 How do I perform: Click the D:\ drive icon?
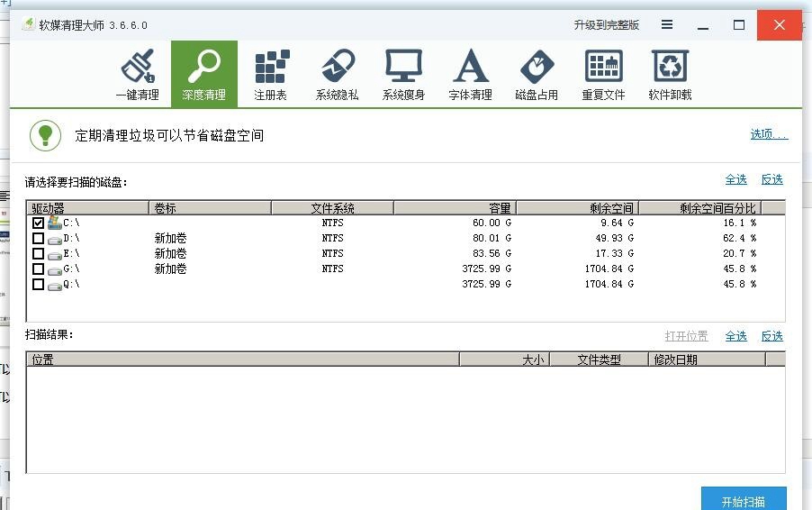[54, 240]
